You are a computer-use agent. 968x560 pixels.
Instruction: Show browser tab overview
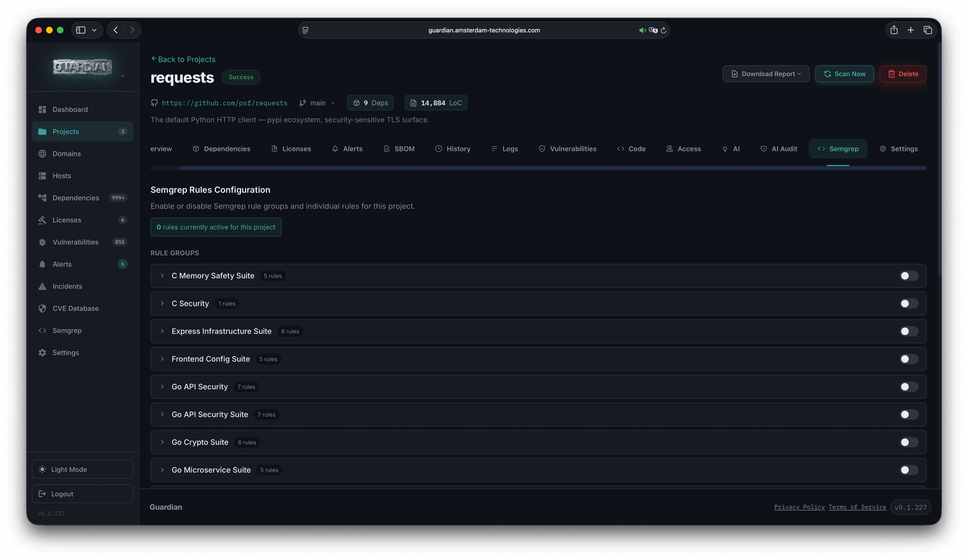928,30
